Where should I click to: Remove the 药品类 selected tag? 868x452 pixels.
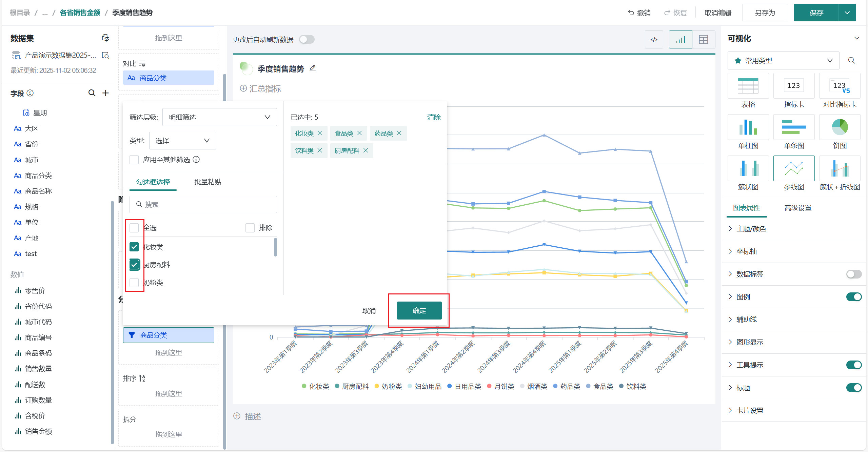pyautogui.click(x=399, y=133)
